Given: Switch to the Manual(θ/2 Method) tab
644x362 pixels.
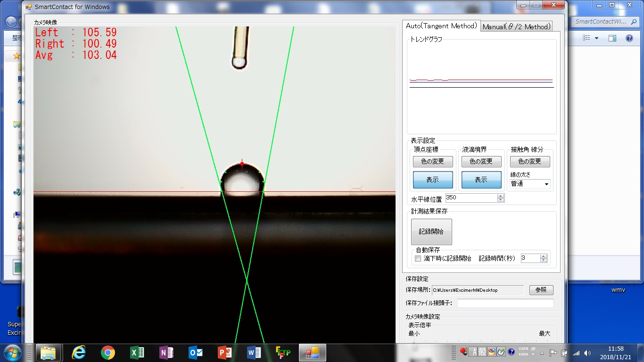Looking at the screenshot, I should [517, 26].
